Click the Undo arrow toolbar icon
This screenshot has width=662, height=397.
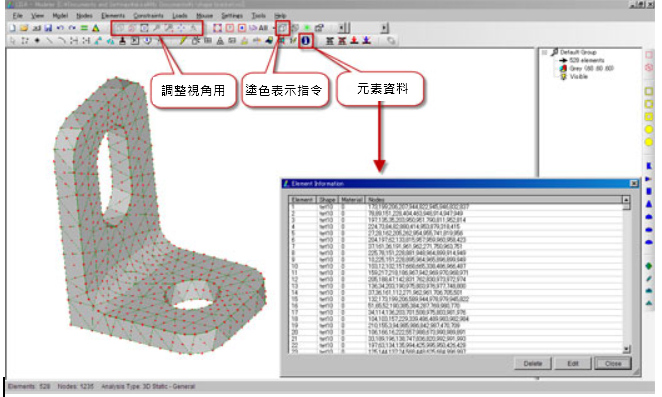pyautogui.click(x=60, y=28)
